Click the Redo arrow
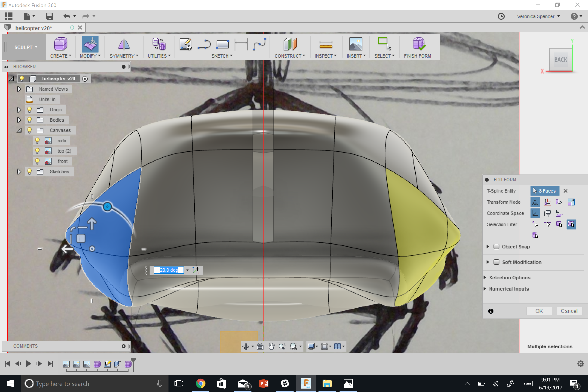 (x=86, y=16)
